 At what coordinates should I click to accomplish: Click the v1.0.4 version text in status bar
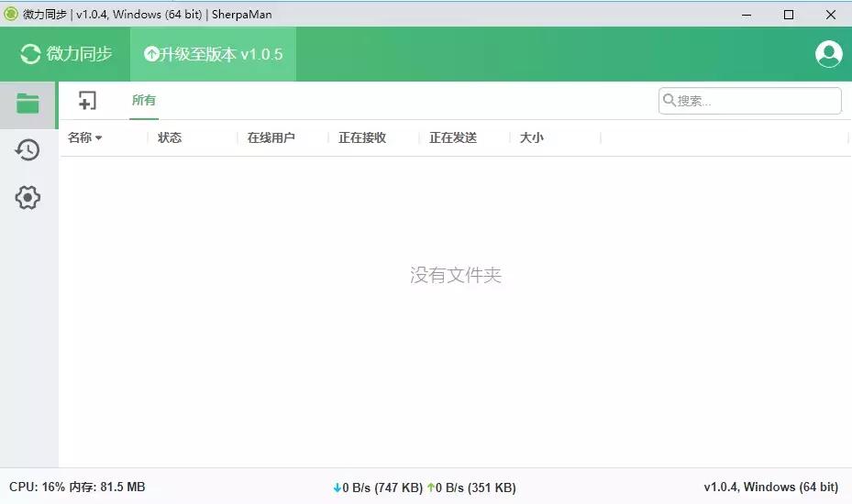pos(771,488)
